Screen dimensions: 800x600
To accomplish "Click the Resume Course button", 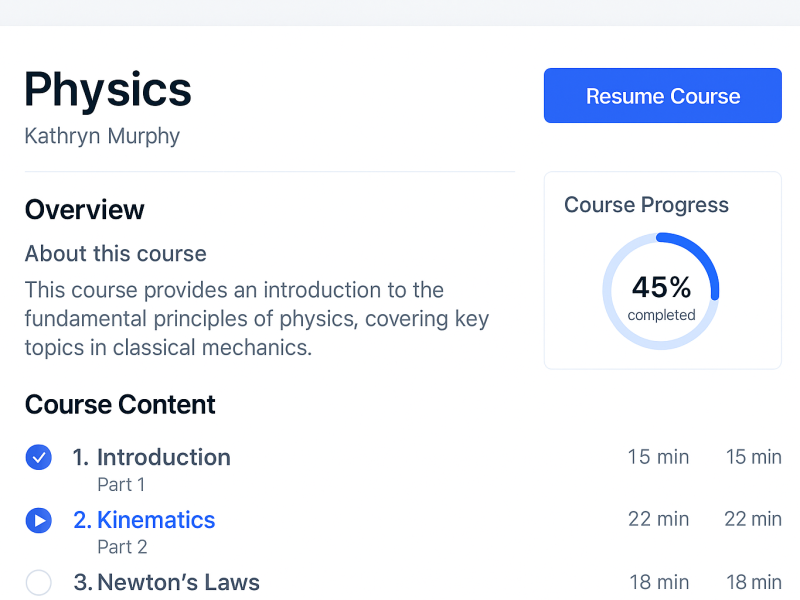I will [662, 96].
